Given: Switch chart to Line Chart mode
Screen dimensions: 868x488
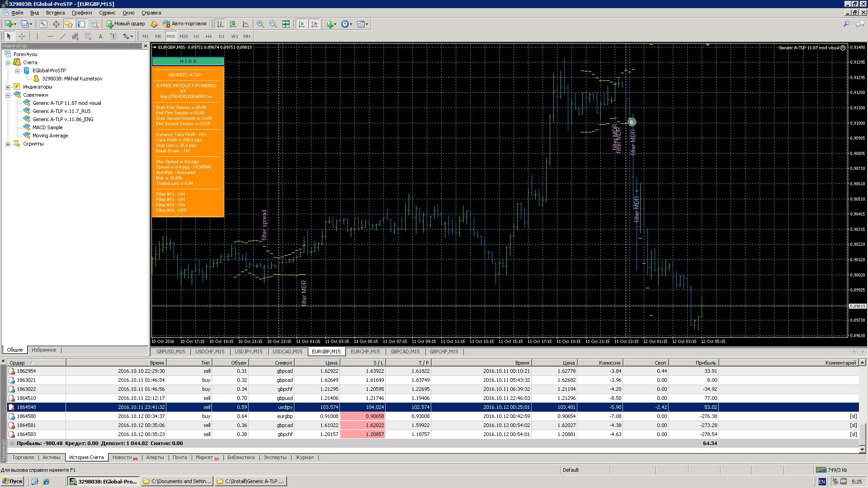Looking at the screenshot, I should point(245,24).
